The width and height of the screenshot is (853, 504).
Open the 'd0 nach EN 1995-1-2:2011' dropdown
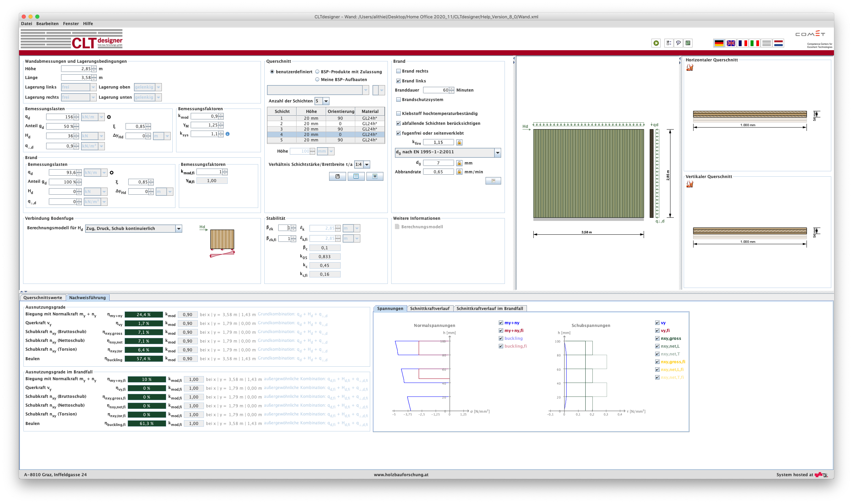click(x=498, y=153)
